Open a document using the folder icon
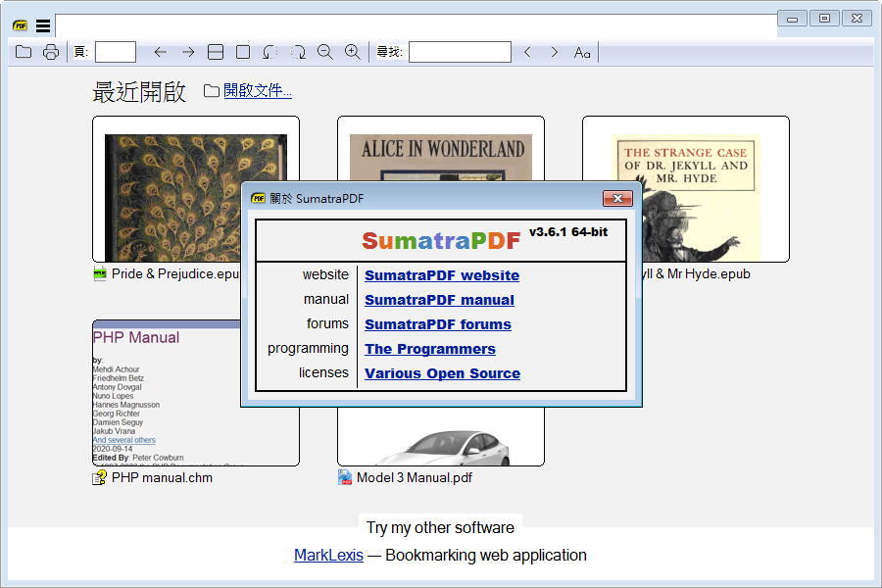 (x=23, y=52)
